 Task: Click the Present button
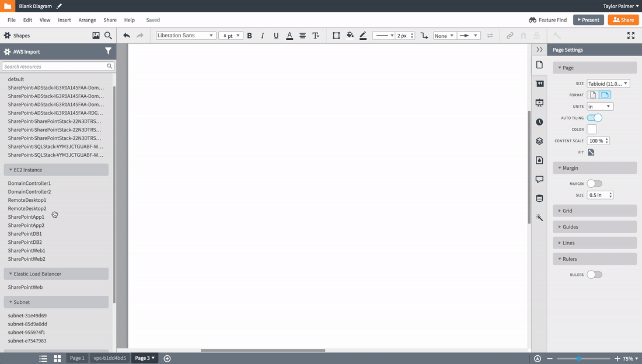(x=588, y=19)
